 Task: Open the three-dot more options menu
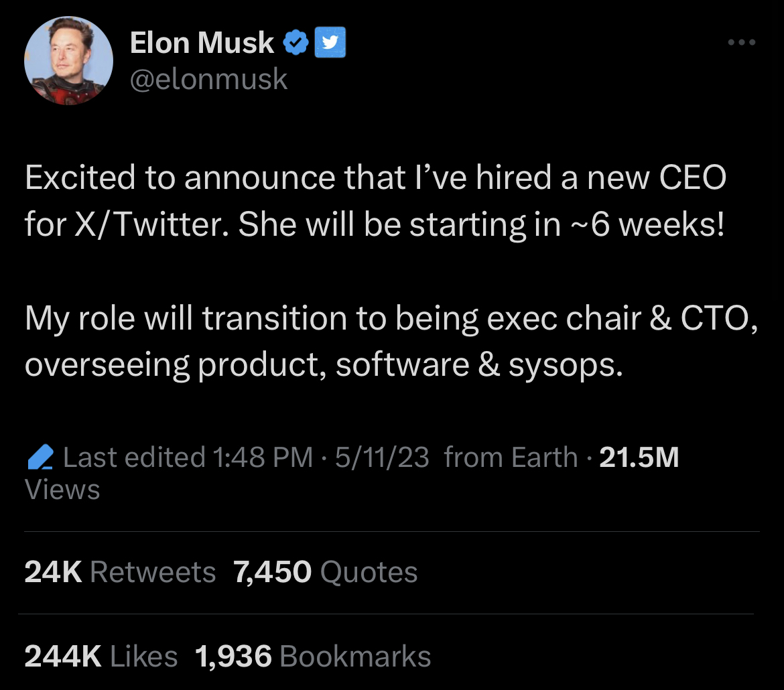click(x=741, y=43)
